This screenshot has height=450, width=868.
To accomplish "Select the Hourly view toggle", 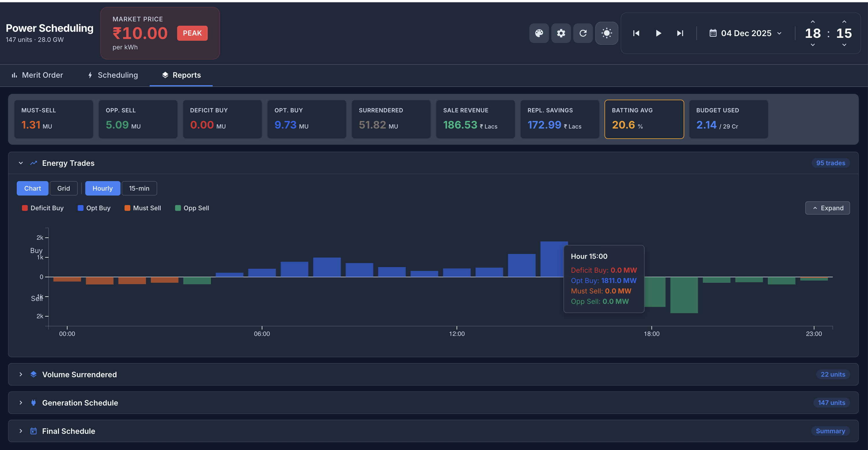I will coord(103,188).
